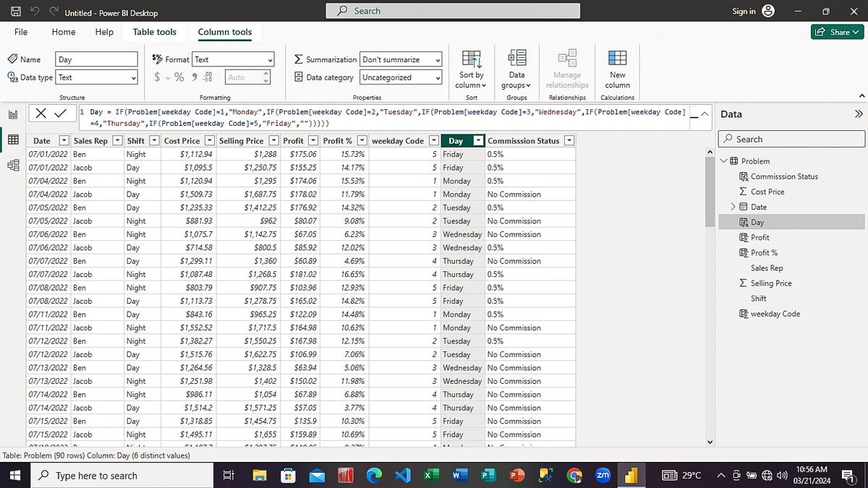Click the Cost Price column header
Viewport: 868px width, 488px height.
182,141
